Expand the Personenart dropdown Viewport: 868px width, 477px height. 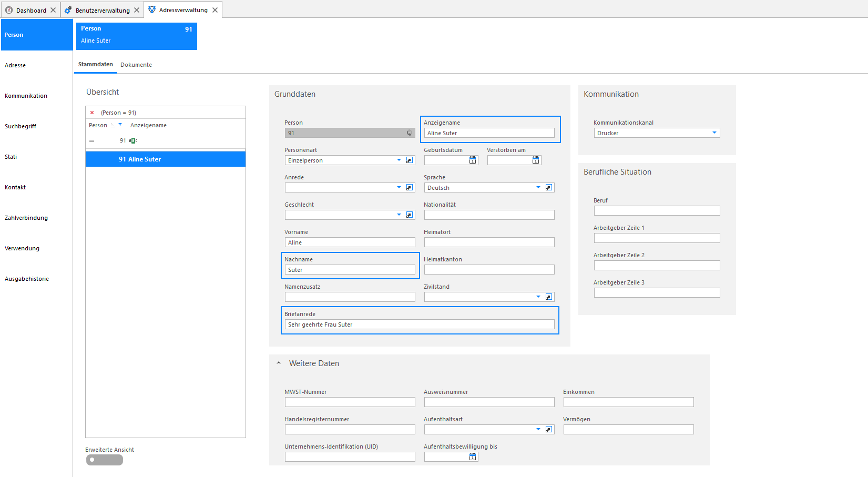[x=399, y=160]
